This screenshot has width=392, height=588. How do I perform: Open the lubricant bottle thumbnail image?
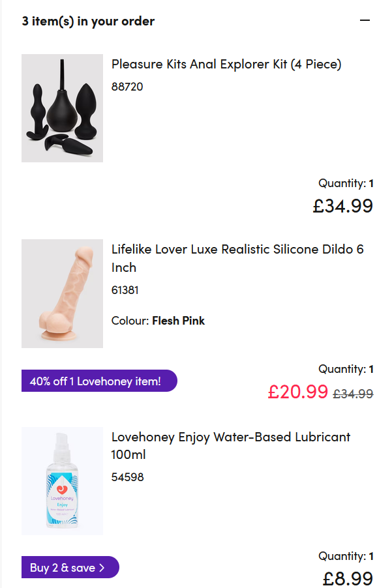point(62,480)
